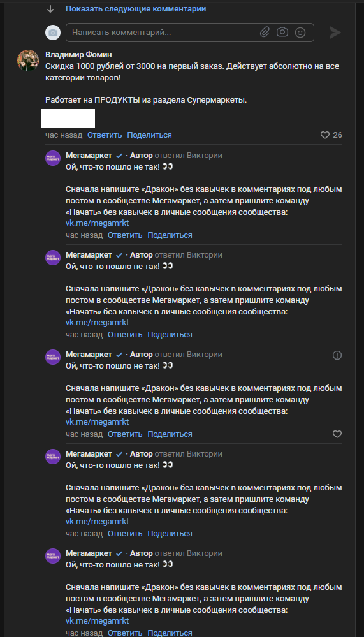Open the camera photo attachment icon in comment field

tap(282, 32)
